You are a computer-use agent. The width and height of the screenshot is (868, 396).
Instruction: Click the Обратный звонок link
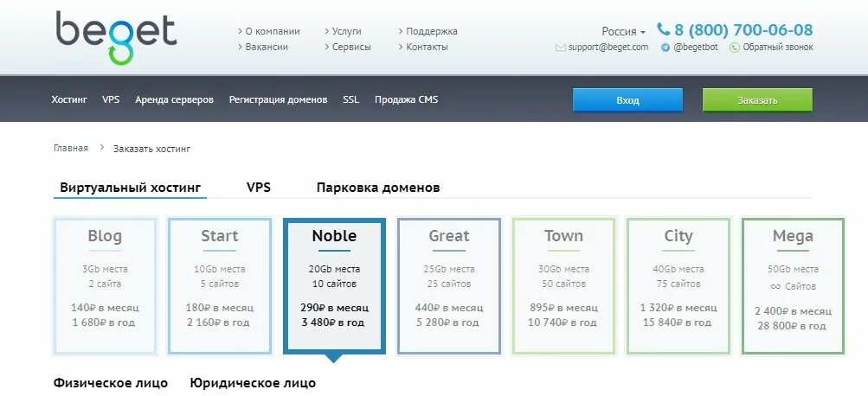[778, 47]
